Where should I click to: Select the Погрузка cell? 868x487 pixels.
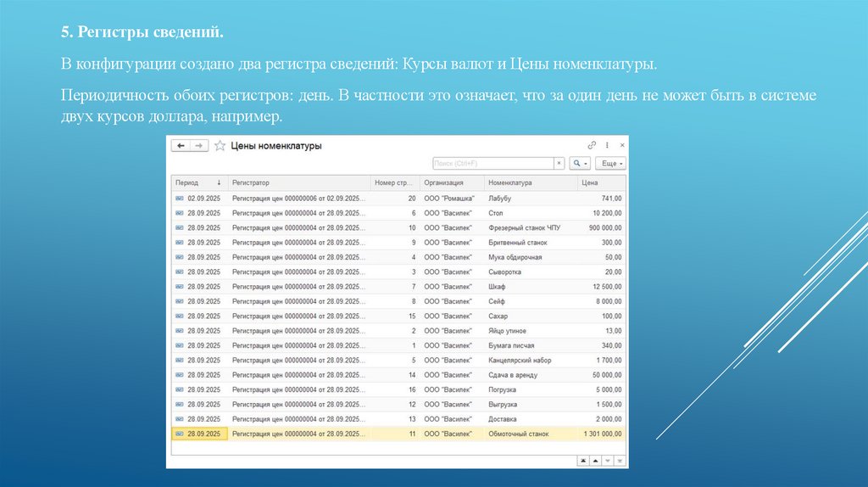pyautogui.click(x=531, y=389)
